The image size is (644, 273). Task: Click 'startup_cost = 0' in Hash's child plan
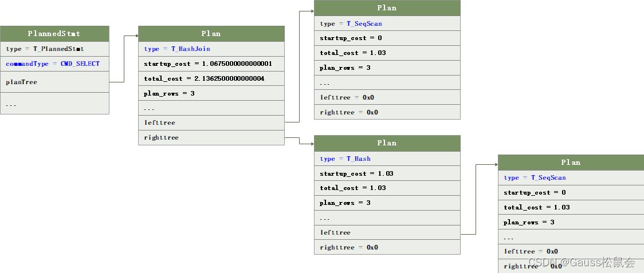[x=571, y=192]
